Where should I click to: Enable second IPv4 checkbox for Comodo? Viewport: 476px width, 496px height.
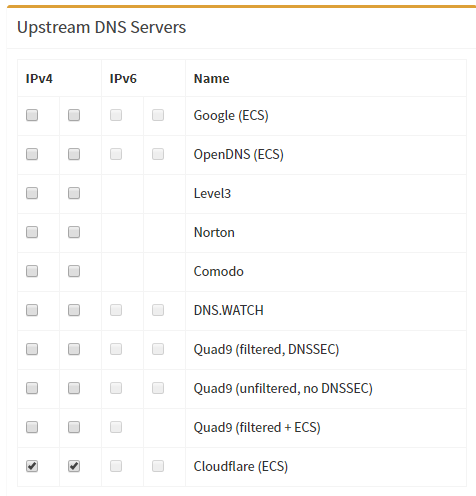pyautogui.click(x=74, y=271)
